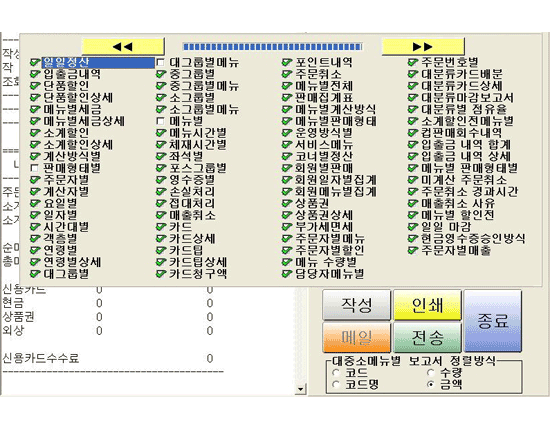Viewport: 550px width, 430px height.
Task: Click the blue 종료 exit button
Action: 493,321
